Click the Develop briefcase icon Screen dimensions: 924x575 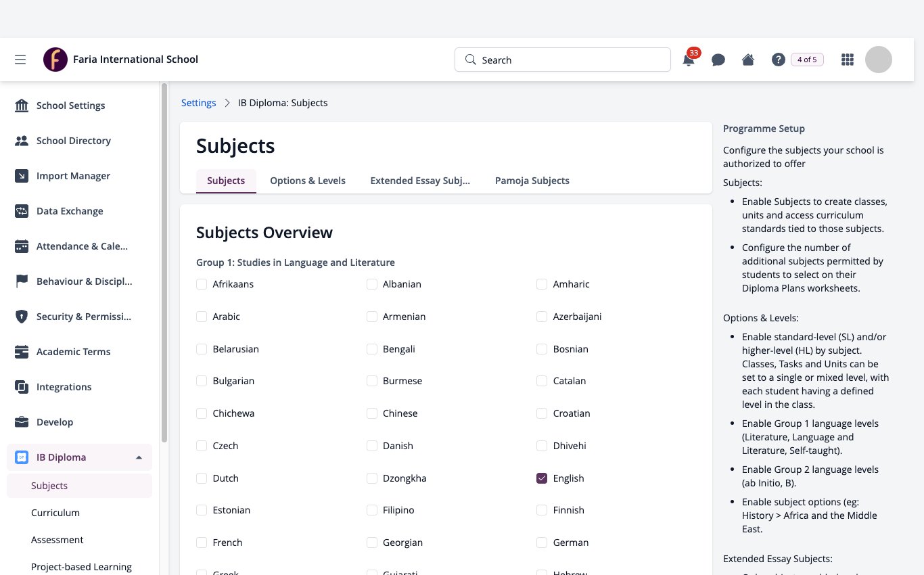22,422
